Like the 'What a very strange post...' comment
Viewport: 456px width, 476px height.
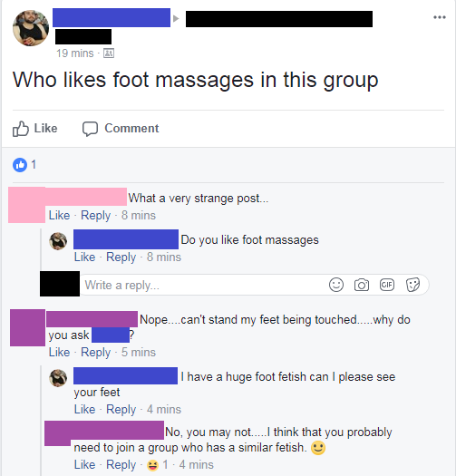coord(60,215)
